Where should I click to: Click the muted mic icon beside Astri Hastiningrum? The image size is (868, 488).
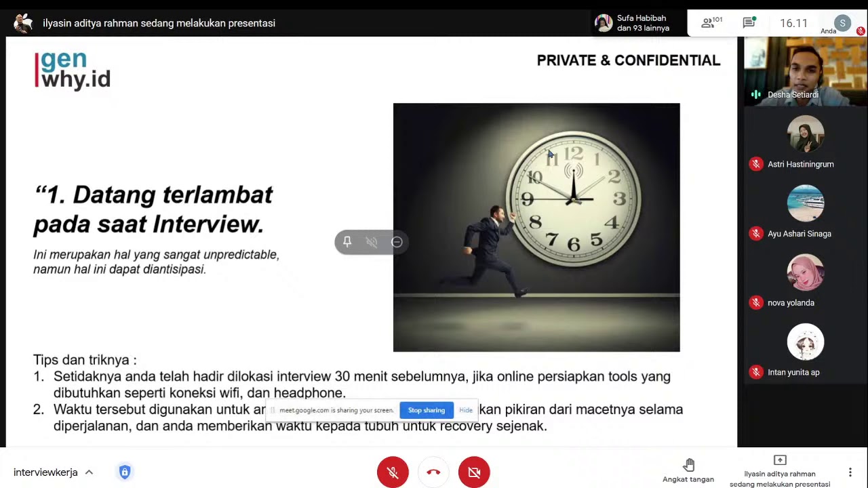pyautogui.click(x=756, y=164)
